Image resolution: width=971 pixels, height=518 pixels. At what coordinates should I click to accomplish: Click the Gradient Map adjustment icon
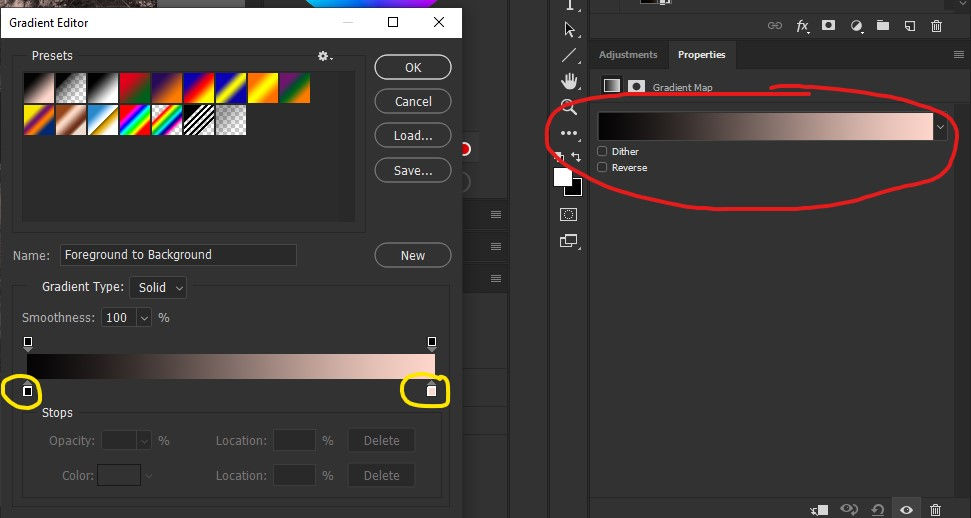(x=612, y=86)
